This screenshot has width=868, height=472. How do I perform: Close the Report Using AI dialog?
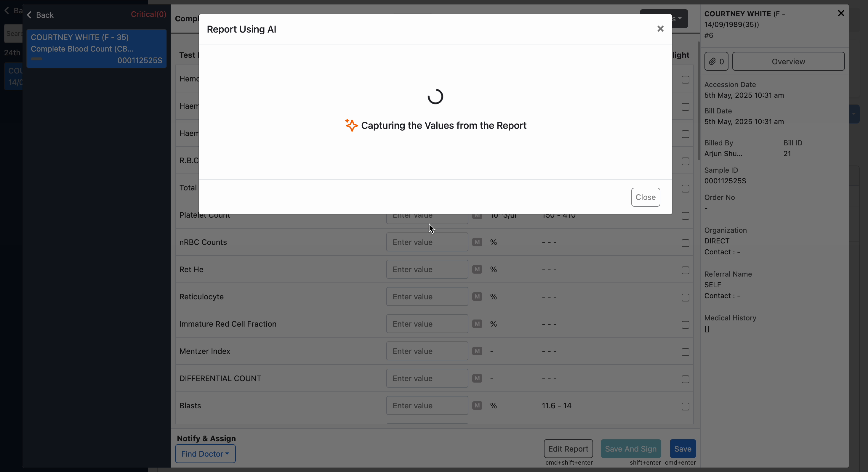click(660, 29)
